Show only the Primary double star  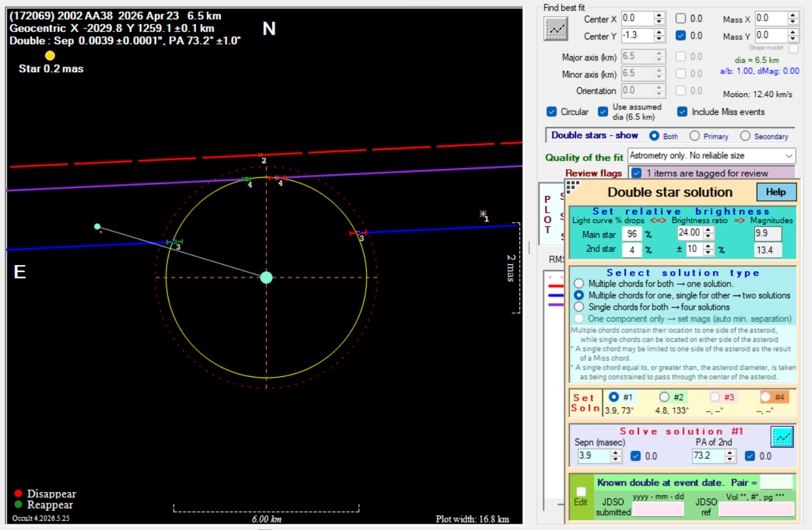tap(694, 136)
